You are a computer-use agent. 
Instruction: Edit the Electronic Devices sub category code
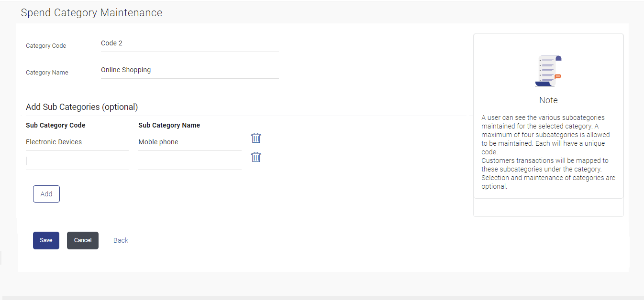point(77,142)
